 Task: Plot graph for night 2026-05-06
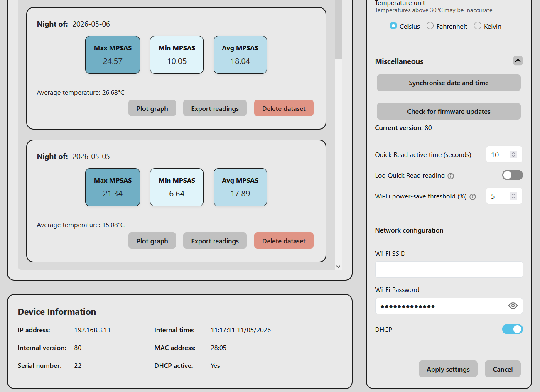pyautogui.click(x=152, y=108)
